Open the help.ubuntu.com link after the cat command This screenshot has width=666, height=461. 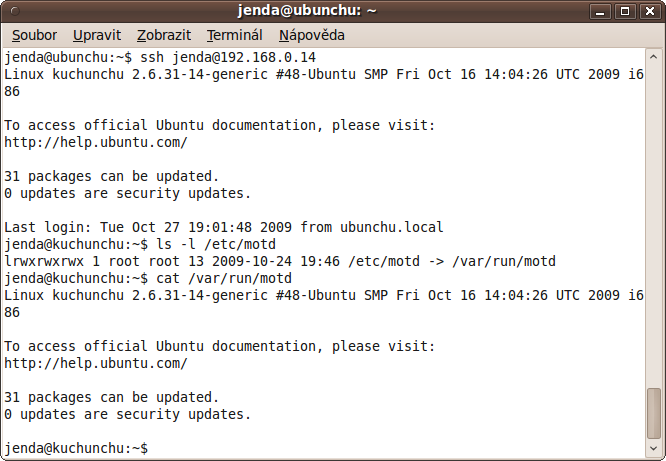click(96, 363)
